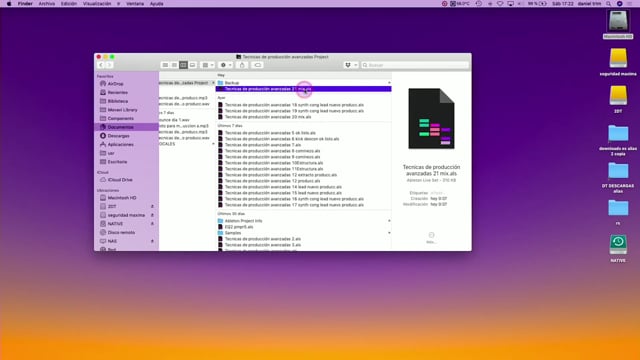Open the group-by arrangement dropdown
640x360 pixels.
(x=208, y=65)
